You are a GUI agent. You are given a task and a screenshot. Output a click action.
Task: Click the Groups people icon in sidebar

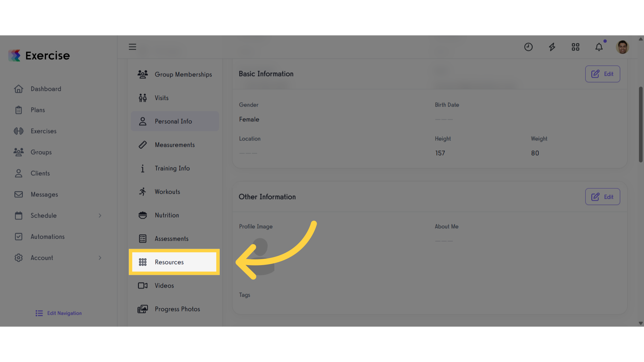pos(19,152)
